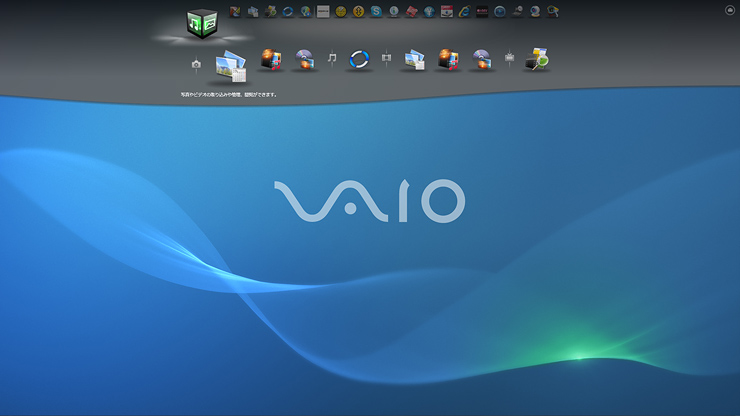Select the category marker before the magnifier folder
This screenshot has width=740, height=416.
point(510,59)
